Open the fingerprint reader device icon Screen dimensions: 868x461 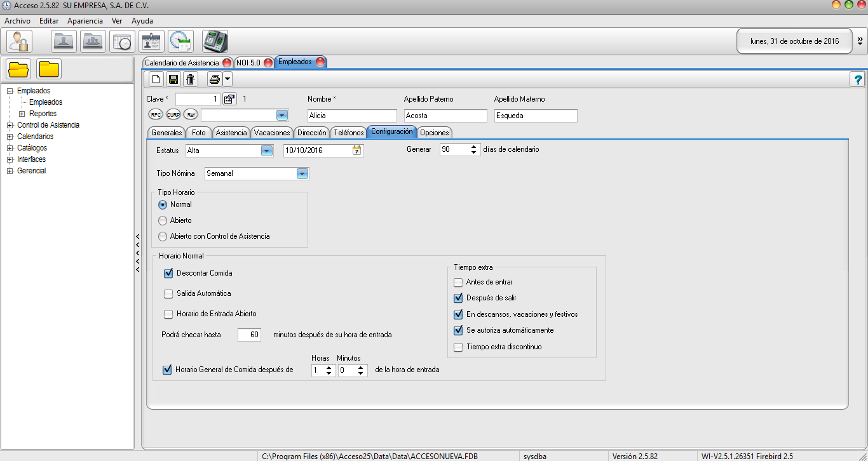[x=215, y=41]
